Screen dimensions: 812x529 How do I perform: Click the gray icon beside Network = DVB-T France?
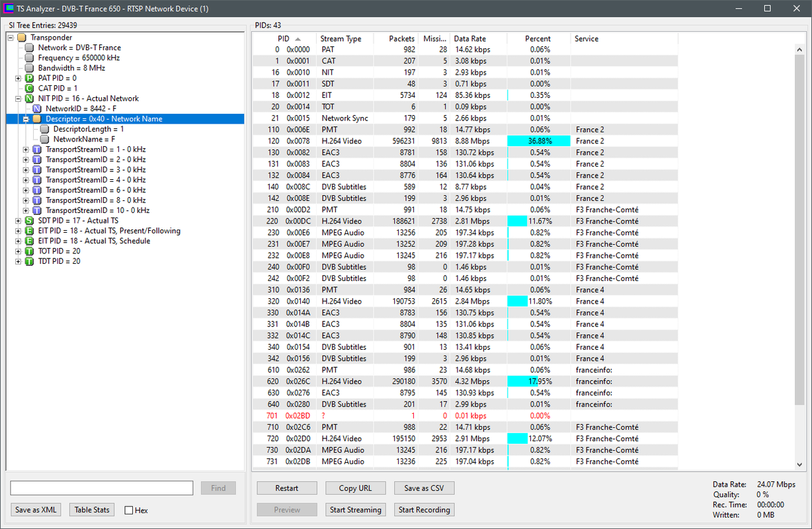coord(28,48)
